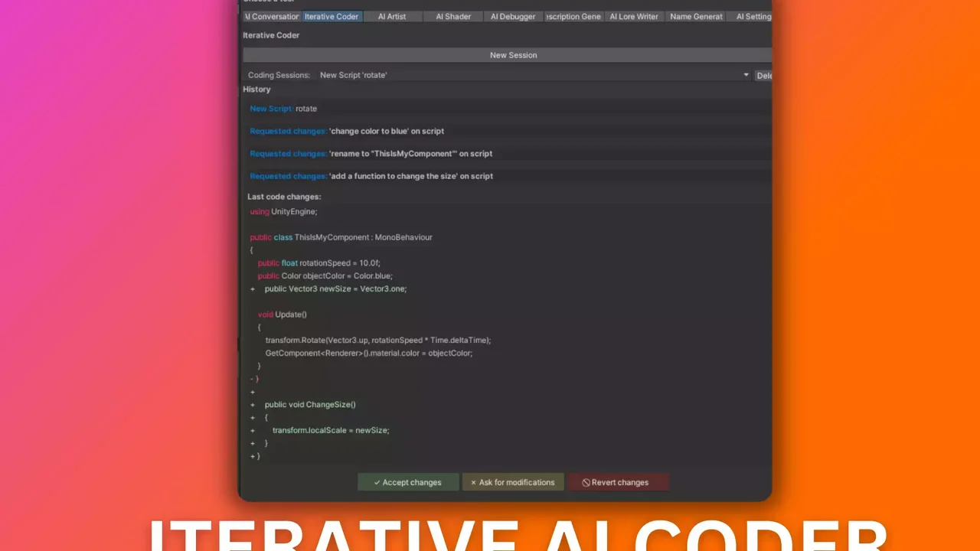Screen dimensions: 980x551
Task: Click the class ThisIsMyComponent declaration line
Action: [341, 237]
